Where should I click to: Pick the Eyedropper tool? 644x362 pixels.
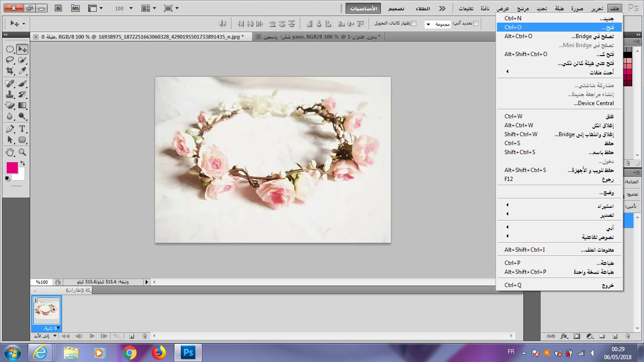(x=22, y=71)
